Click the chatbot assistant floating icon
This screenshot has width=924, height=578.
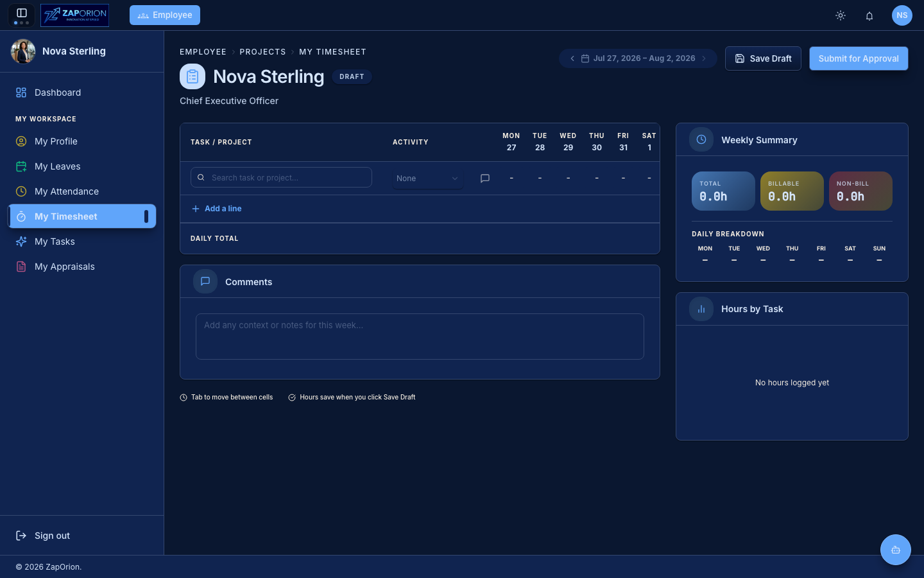click(x=895, y=550)
